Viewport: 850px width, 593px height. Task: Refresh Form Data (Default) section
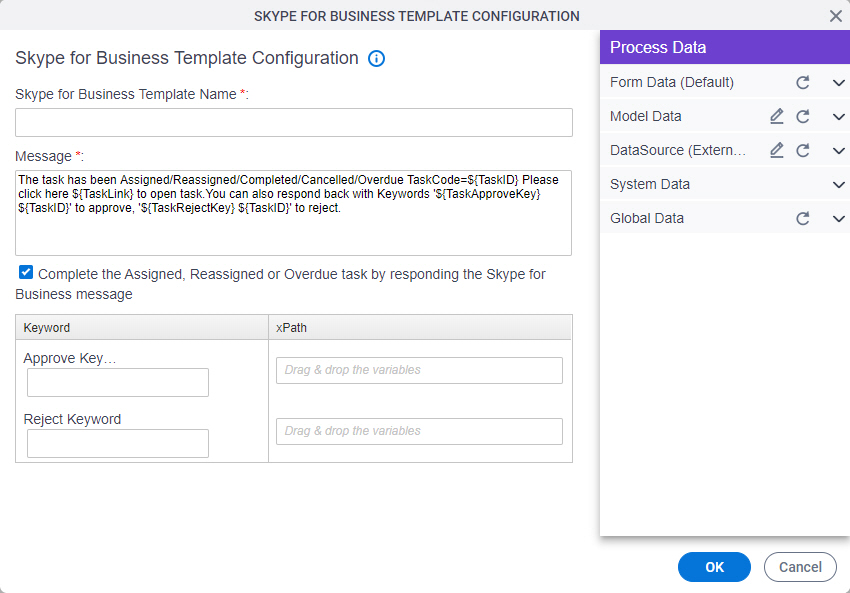(803, 82)
